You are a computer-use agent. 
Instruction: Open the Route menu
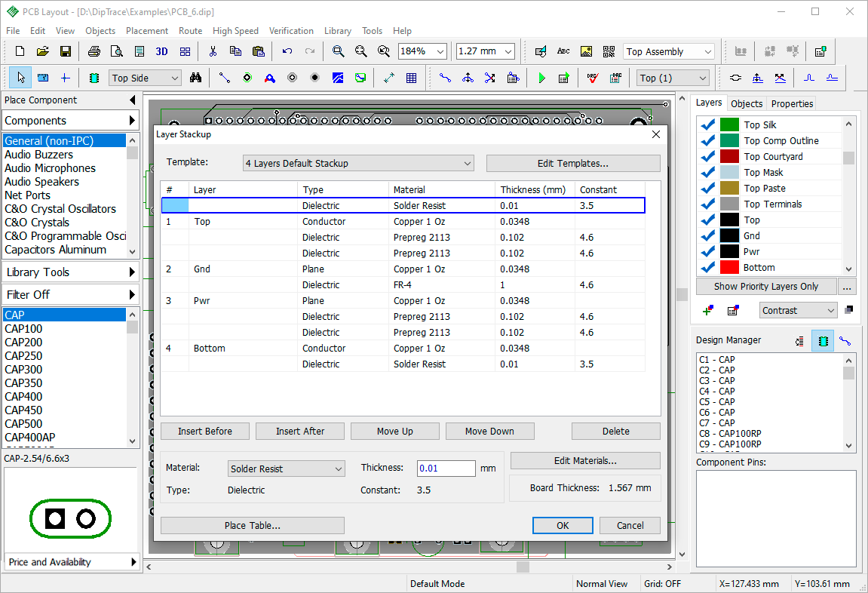click(x=191, y=31)
